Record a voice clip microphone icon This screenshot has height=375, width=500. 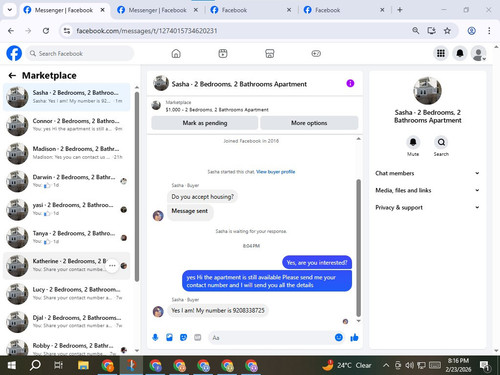pos(155,338)
